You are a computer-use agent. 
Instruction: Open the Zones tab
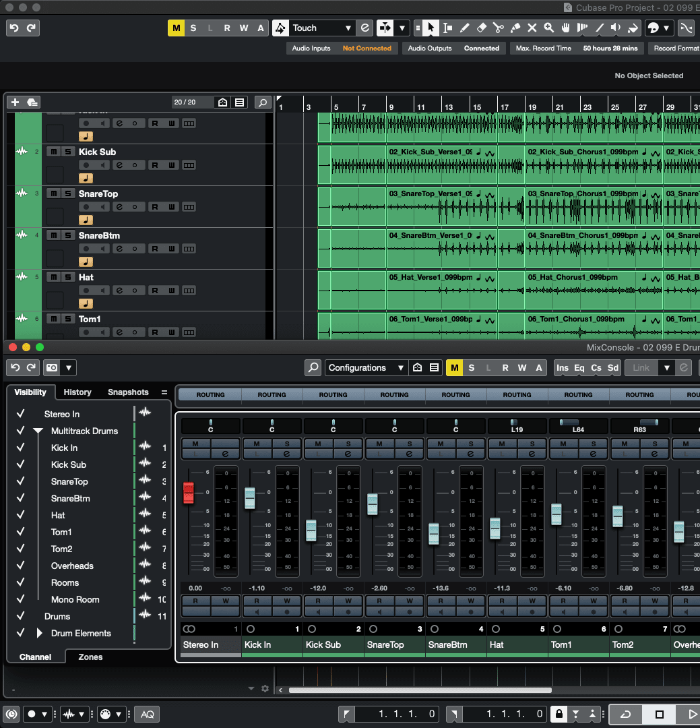pyautogui.click(x=90, y=657)
